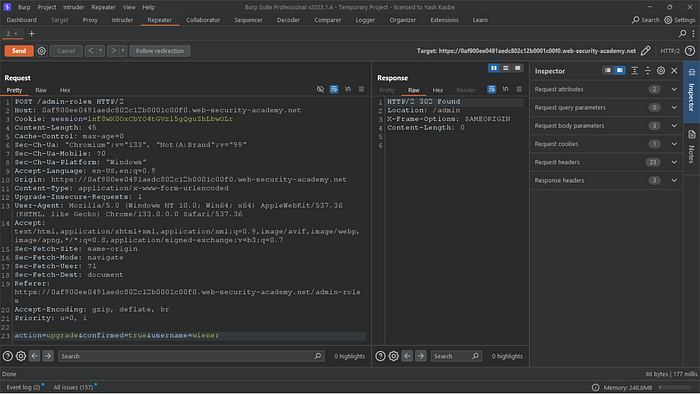Open the Extensions tab
700x394 pixels.
click(x=444, y=20)
